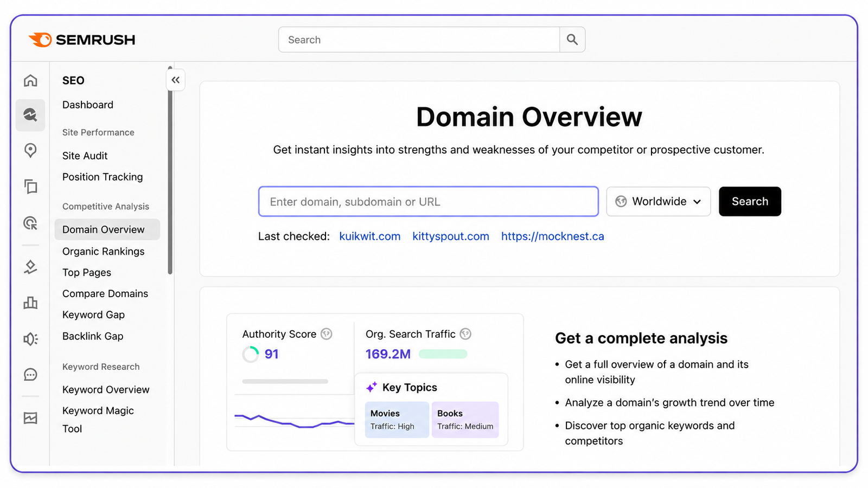Open Keyword Overview in sidebar
The height and width of the screenshot is (488, 868).
106,390
